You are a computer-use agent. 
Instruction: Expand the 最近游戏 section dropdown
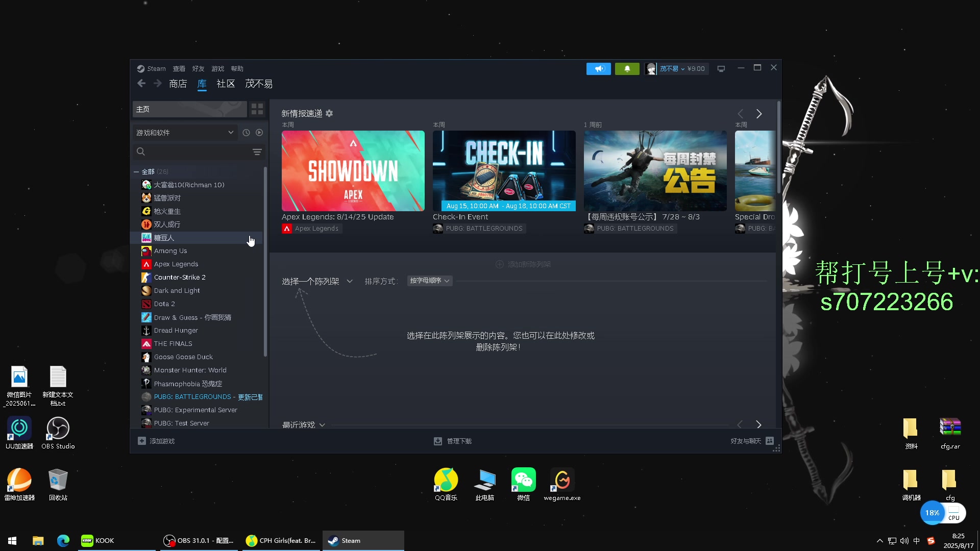tap(304, 424)
